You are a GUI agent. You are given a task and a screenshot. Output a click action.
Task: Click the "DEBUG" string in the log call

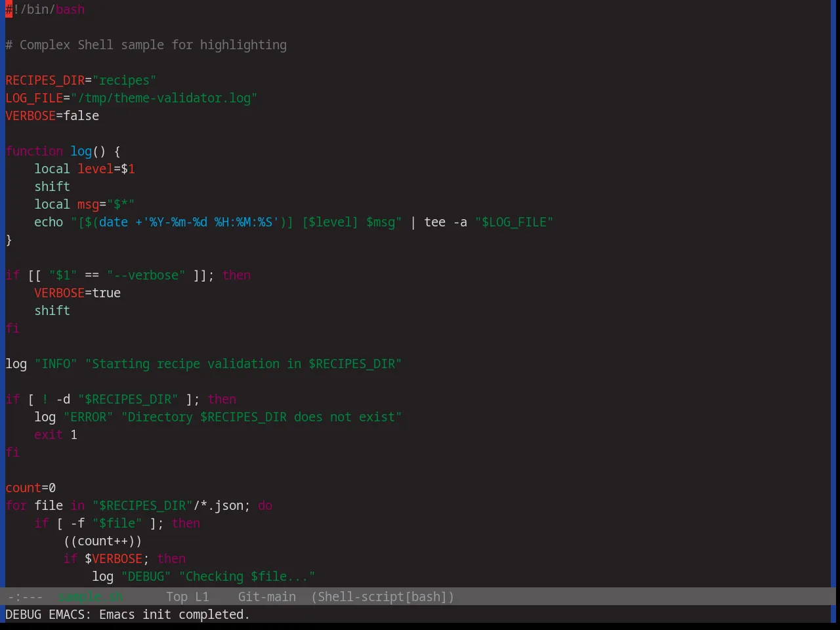pos(146,576)
